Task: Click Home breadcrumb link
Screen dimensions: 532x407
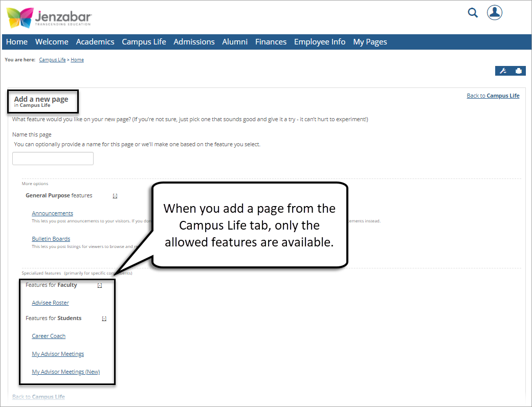Action: click(77, 60)
